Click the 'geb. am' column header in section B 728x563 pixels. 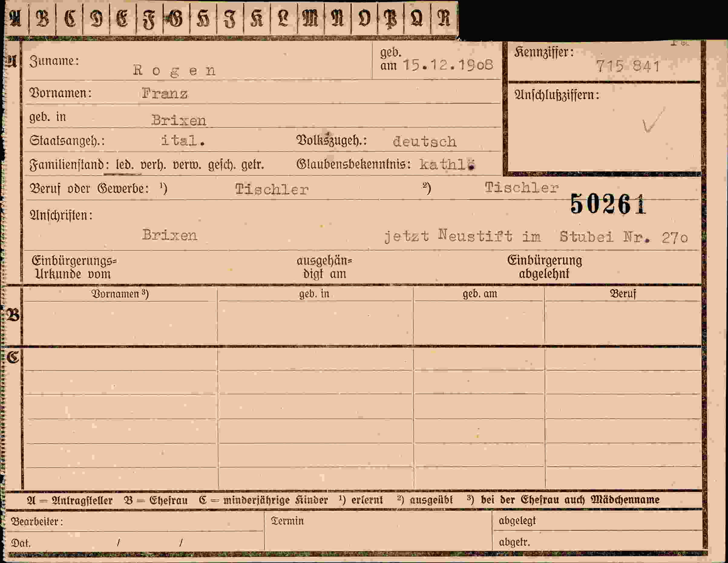[x=480, y=294]
